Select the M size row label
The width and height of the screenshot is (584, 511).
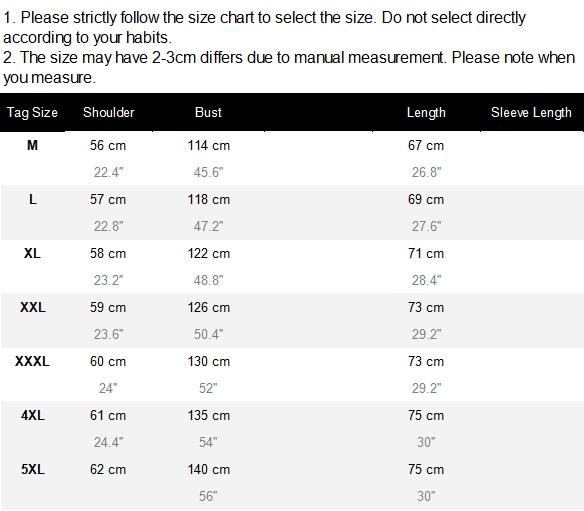coord(32,145)
